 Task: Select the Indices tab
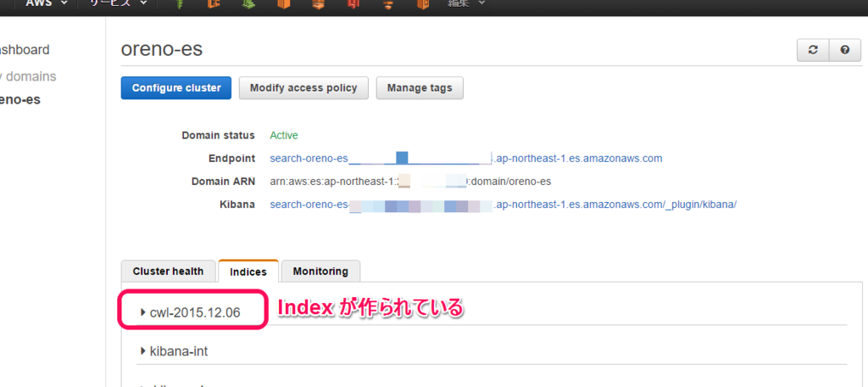pos(248,271)
